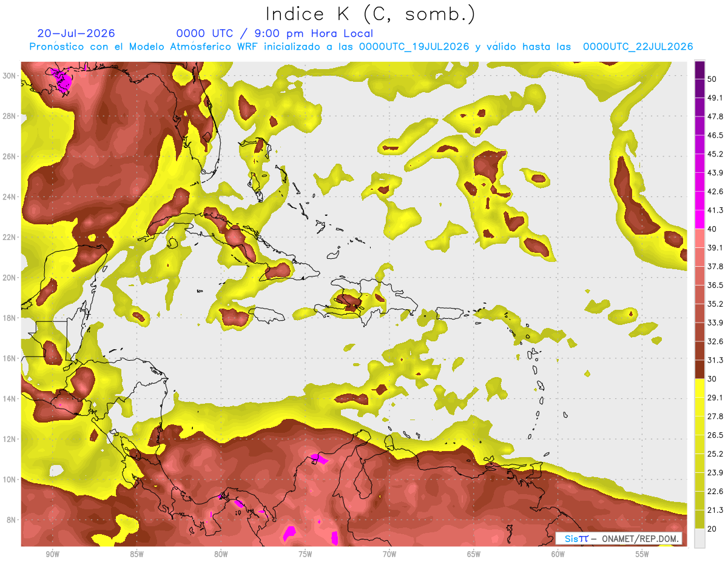This screenshot has width=728, height=562.
Task: Click the 65W longitude label
Action: click(x=474, y=554)
